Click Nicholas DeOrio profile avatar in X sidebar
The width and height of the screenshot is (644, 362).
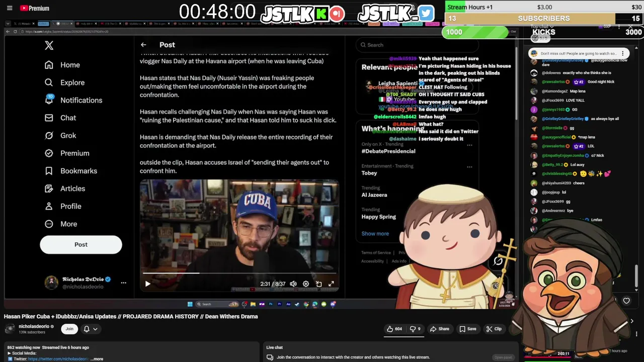(51, 283)
